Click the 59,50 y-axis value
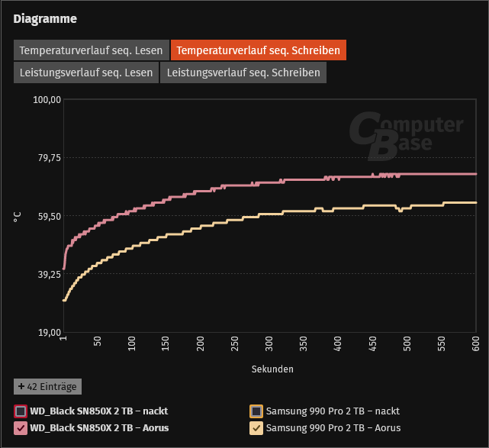 [x=50, y=216]
